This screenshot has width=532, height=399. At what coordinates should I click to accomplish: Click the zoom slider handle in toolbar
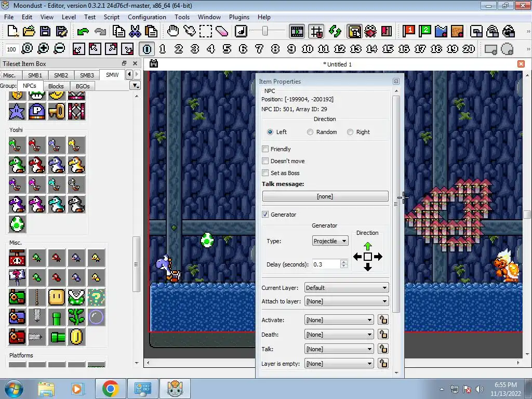(265, 31)
